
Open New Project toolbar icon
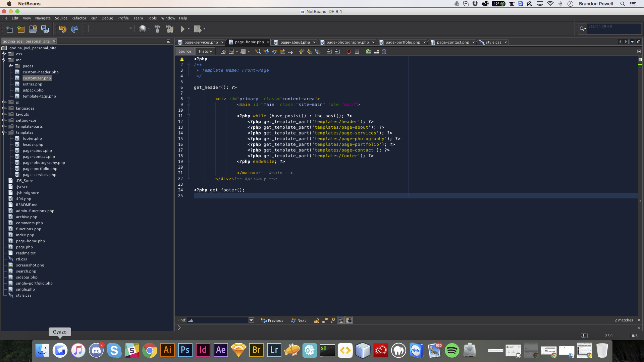(x=21, y=29)
